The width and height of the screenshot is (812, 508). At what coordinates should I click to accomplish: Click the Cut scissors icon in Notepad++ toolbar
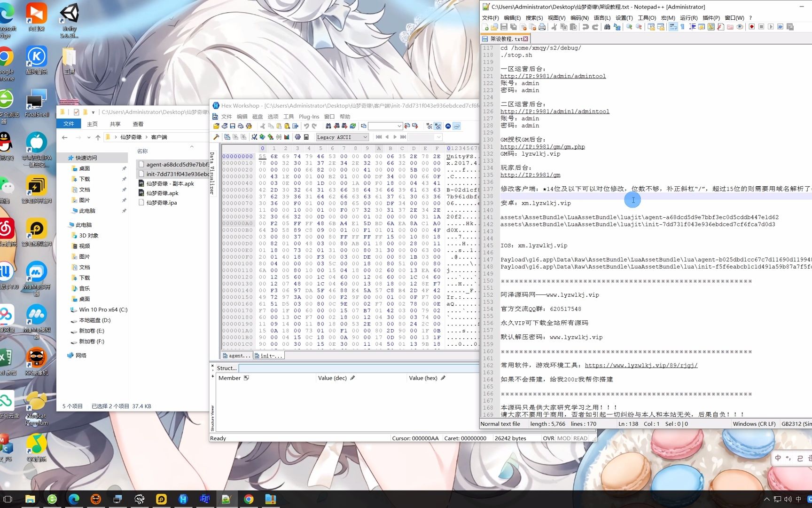click(554, 27)
